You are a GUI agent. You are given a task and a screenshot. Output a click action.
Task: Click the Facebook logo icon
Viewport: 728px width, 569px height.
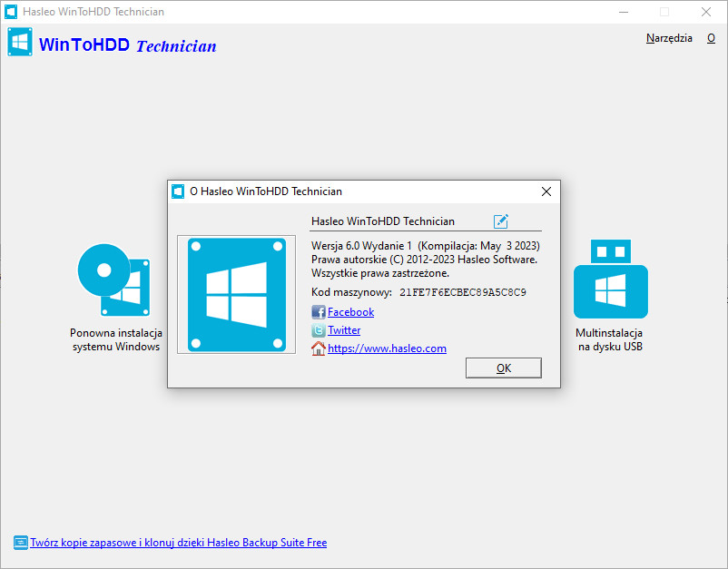318,312
